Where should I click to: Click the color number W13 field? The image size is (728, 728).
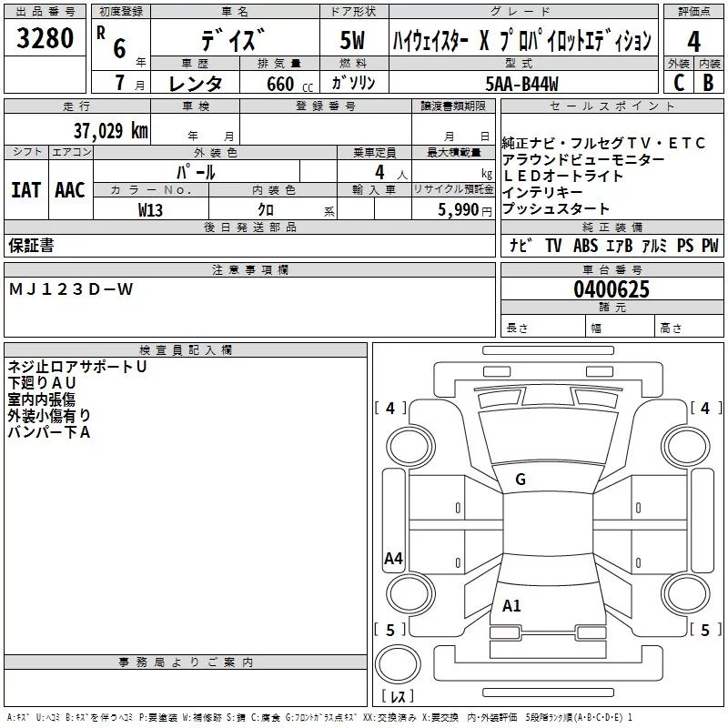point(151,209)
